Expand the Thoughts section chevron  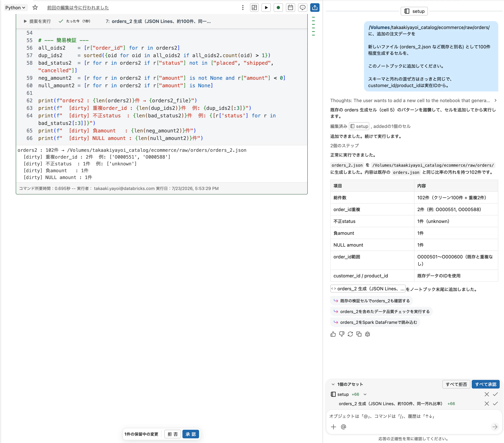click(495, 100)
